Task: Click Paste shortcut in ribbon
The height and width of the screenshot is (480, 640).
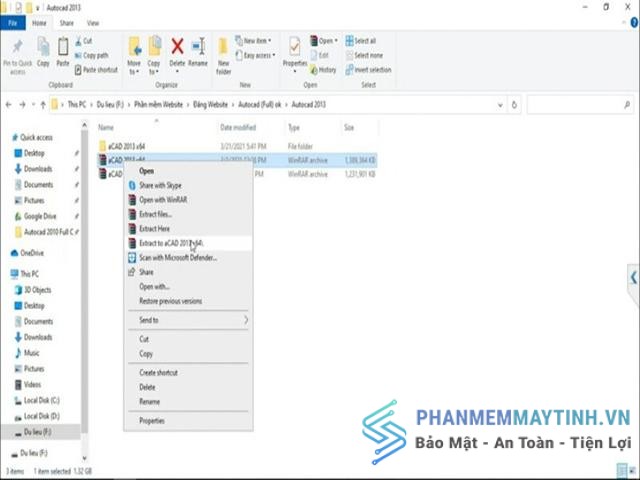Action: pos(96,70)
